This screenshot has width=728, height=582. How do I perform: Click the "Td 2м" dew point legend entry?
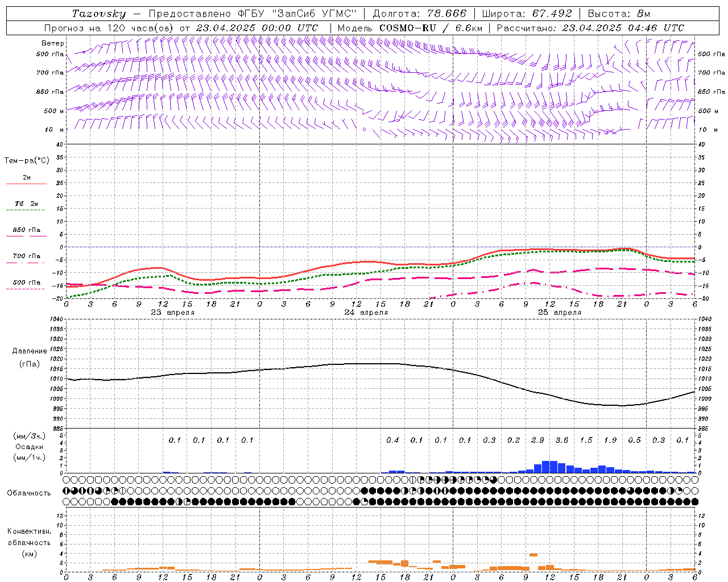pyautogui.click(x=27, y=203)
